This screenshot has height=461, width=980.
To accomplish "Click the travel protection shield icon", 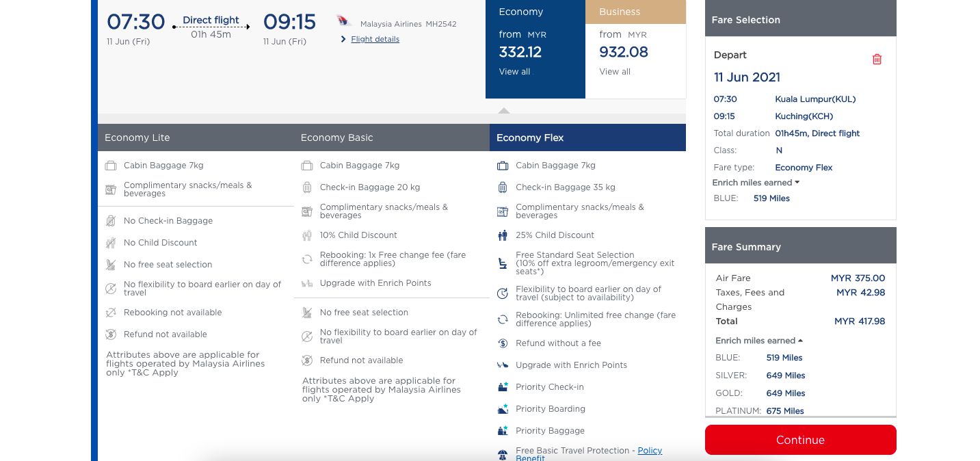I will 503,453.
